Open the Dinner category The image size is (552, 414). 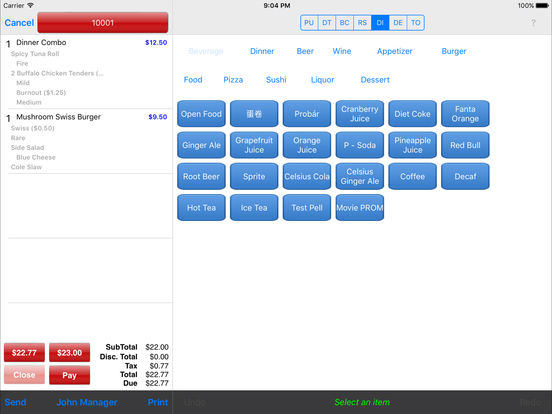click(x=262, y=51)
